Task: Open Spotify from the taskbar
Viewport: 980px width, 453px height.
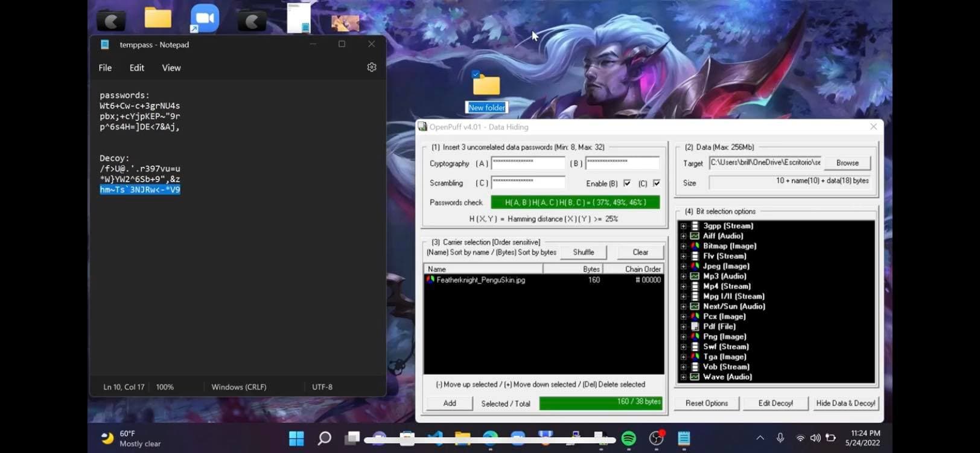Action: point(628,438)
